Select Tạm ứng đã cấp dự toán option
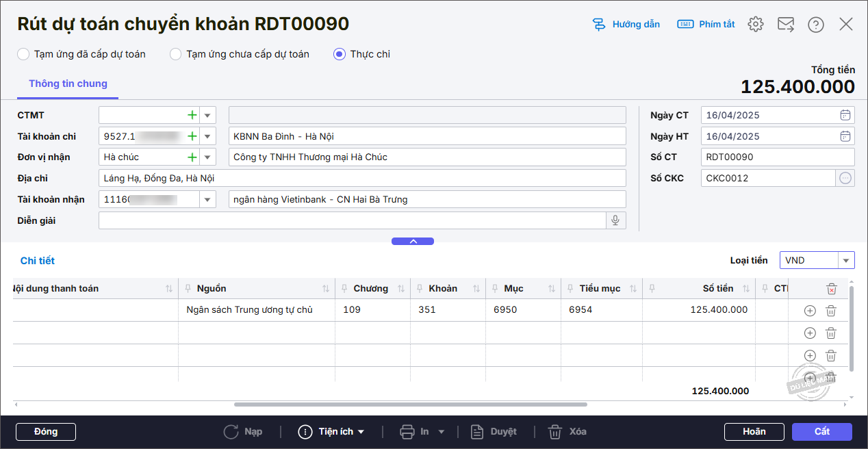The height and width of the screenshot is (449, 868). (23, 54)
